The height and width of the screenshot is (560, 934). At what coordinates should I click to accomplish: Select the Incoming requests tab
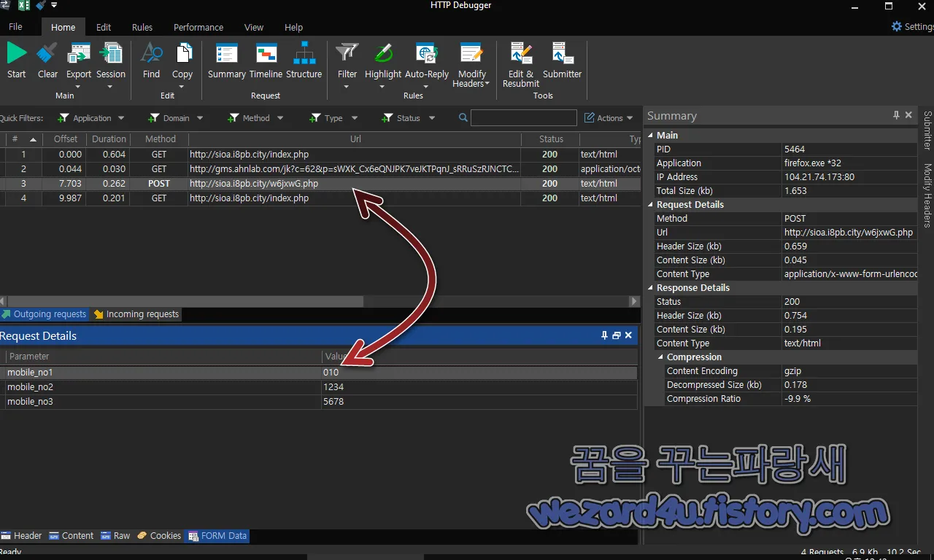[x=136, y=314]
